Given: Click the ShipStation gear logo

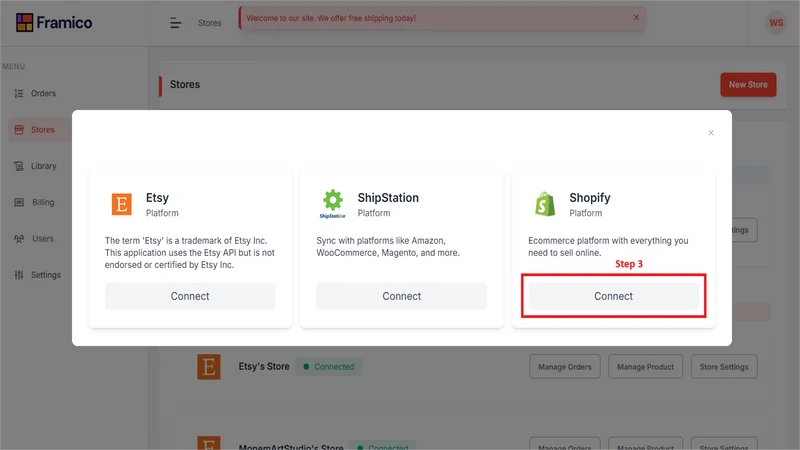Looking at the screenshot, I should click(x=333, y=203).
